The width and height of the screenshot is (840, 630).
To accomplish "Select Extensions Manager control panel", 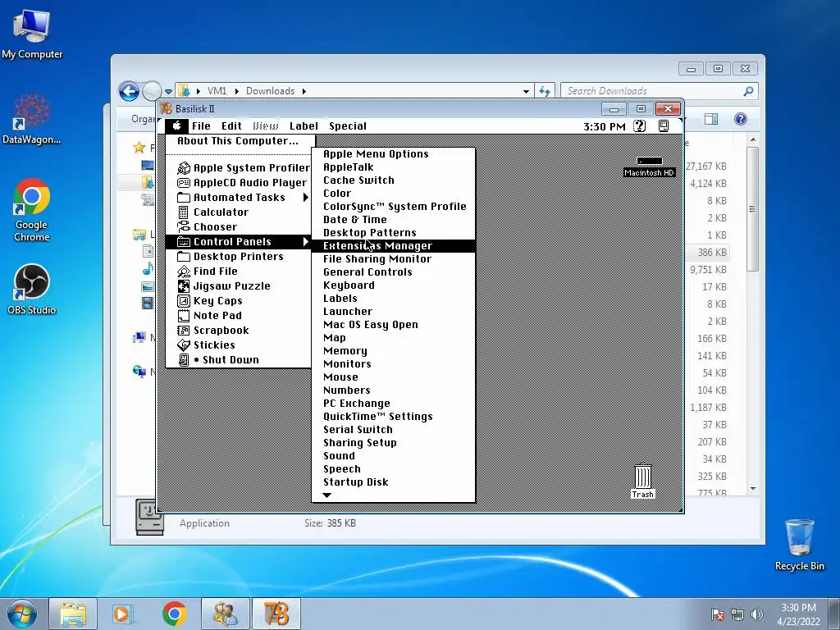I will [393, 246].
